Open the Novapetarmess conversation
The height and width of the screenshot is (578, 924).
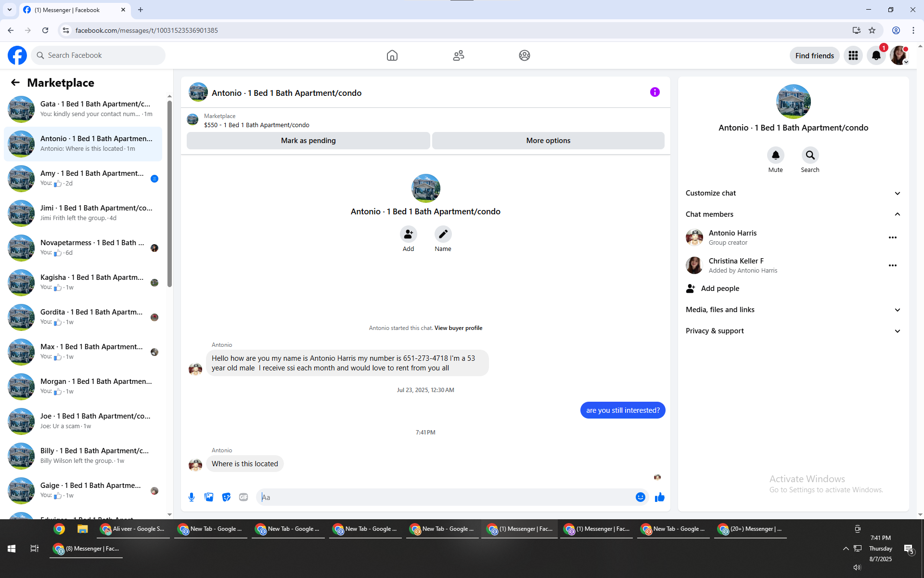(83, 248)
